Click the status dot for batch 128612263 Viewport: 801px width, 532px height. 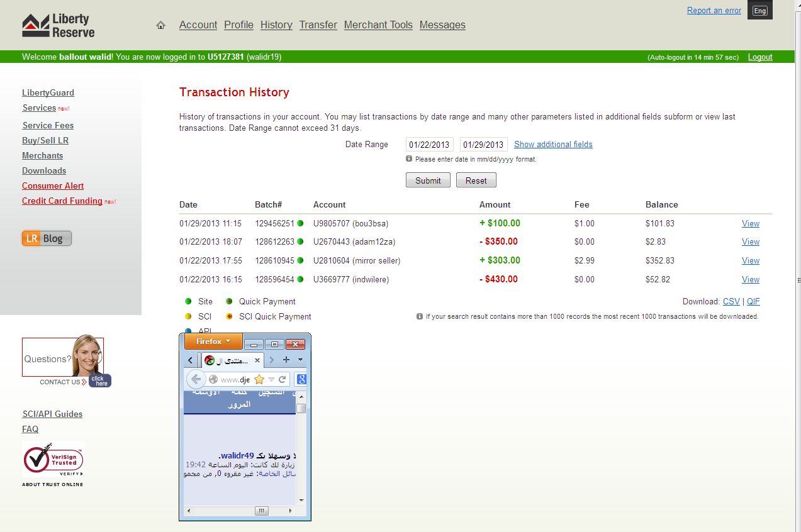coord(300,241)
